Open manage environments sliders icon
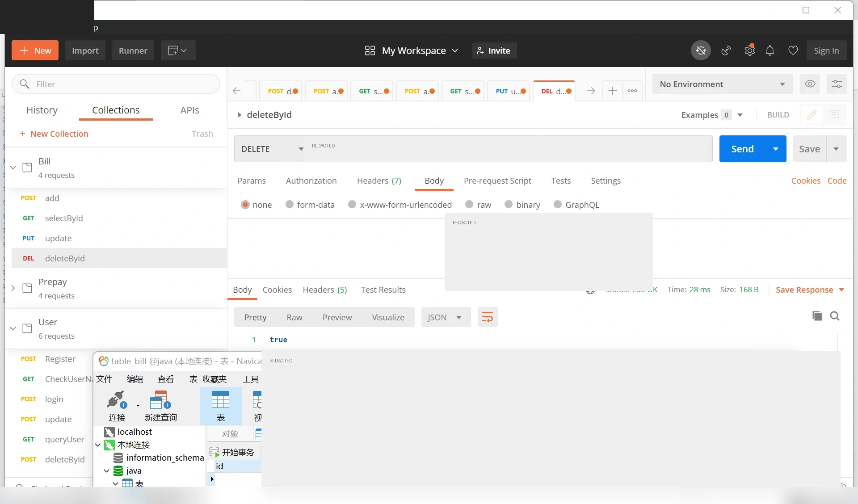Viewport: 858px width, 504px height. coord(837,84)
